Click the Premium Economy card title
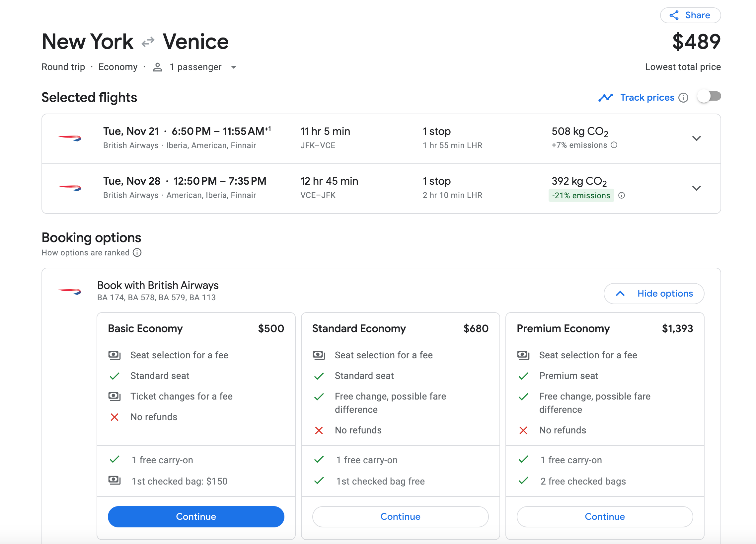Screen dimensions: 756x544 (563, 329)
